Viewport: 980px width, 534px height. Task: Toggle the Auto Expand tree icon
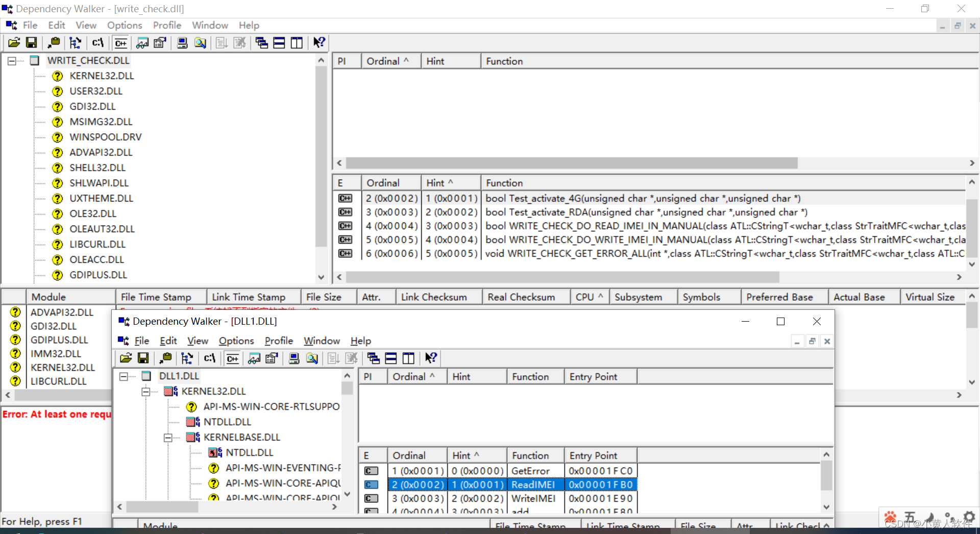click(x=75, y=42)
